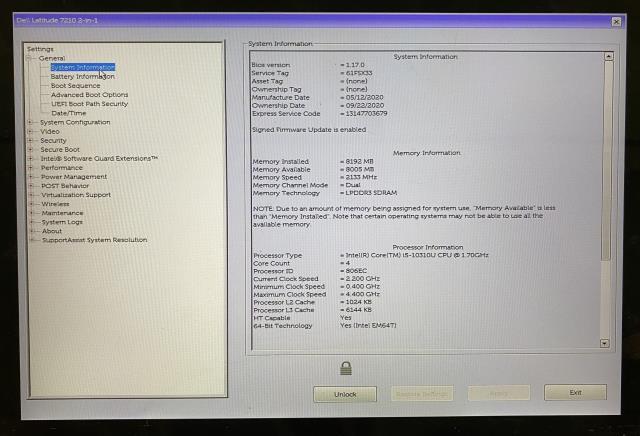This screenshot has width=640, height=436.
Task: Click Memory Speed value 2133 MHz
Action: pos(361,177)
